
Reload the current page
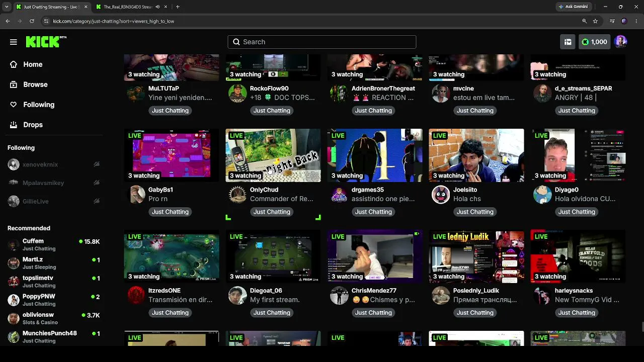[x=32, y=21]
